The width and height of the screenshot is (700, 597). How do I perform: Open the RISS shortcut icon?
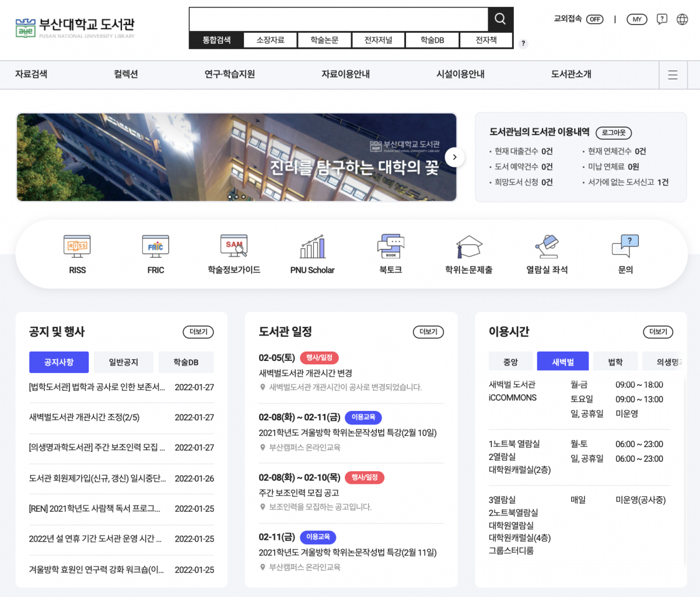tap(77, 247)
